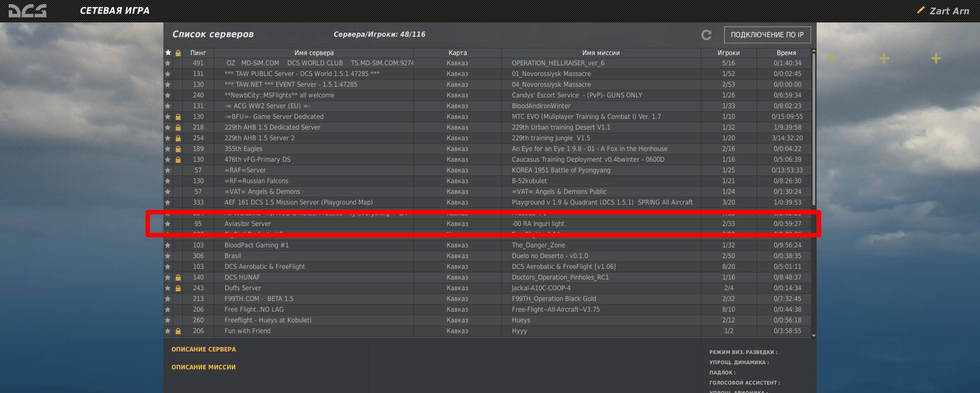Screen dimensions: 980x393
Task: Select mission OPERATION_HELLRAISER_ver_6
Action: pyautogui.click(x=558, y=63)
